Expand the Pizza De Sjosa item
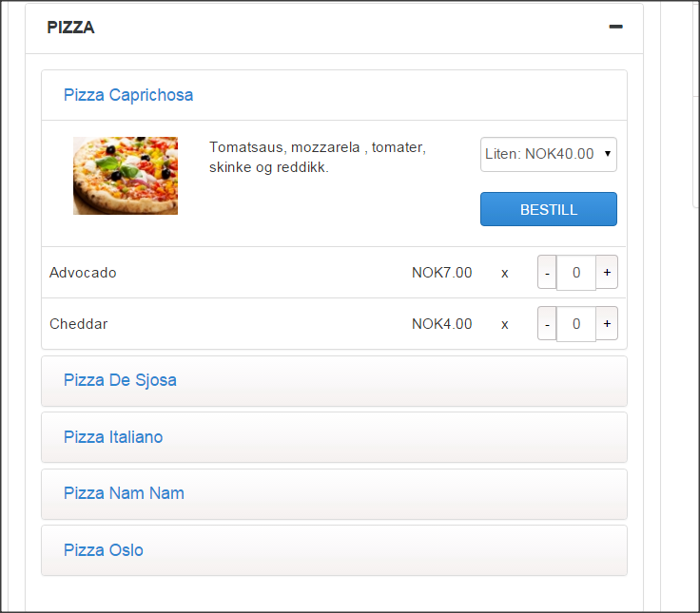 click(x=120, y=380)
